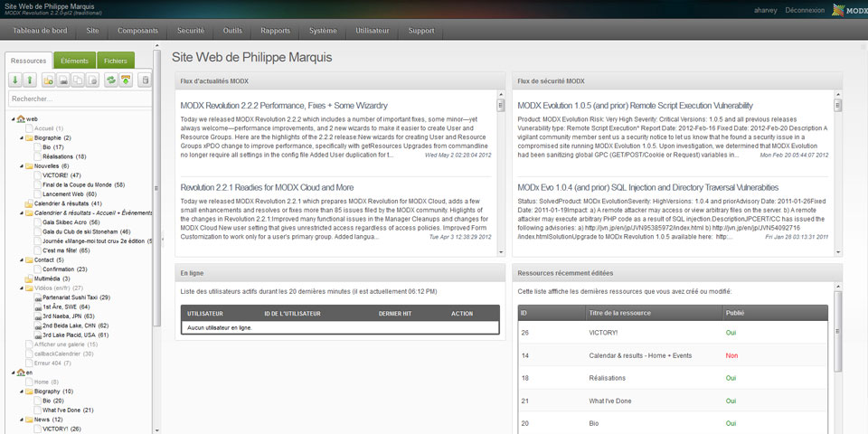Image resolution: width=868 pixels, height=434 pixels.
Task: Collapse the en context node
Action: pyautogui.click(x=14, y=373)
